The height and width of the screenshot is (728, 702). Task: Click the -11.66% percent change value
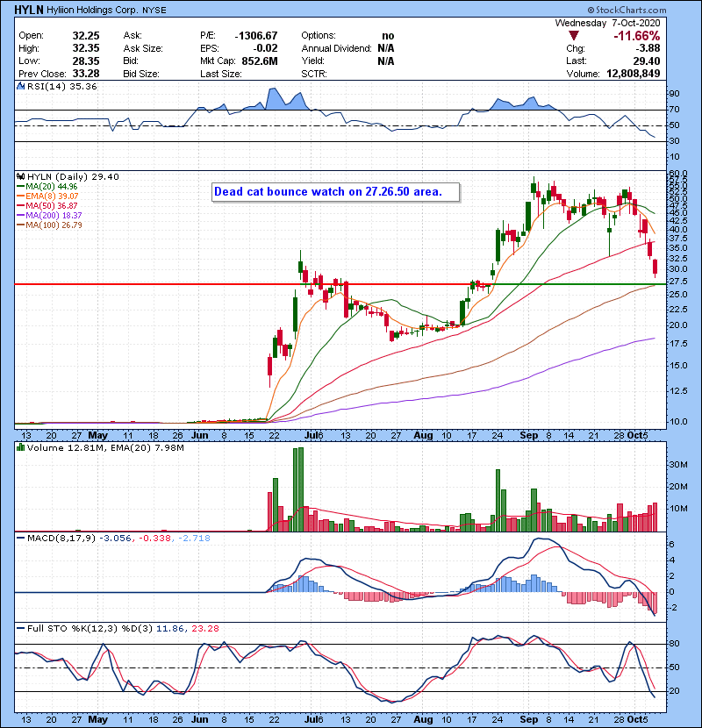[636, 36]
